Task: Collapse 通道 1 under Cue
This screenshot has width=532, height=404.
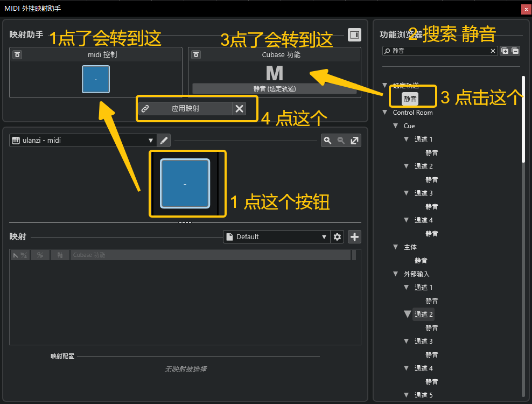Action: pos(407,139)
